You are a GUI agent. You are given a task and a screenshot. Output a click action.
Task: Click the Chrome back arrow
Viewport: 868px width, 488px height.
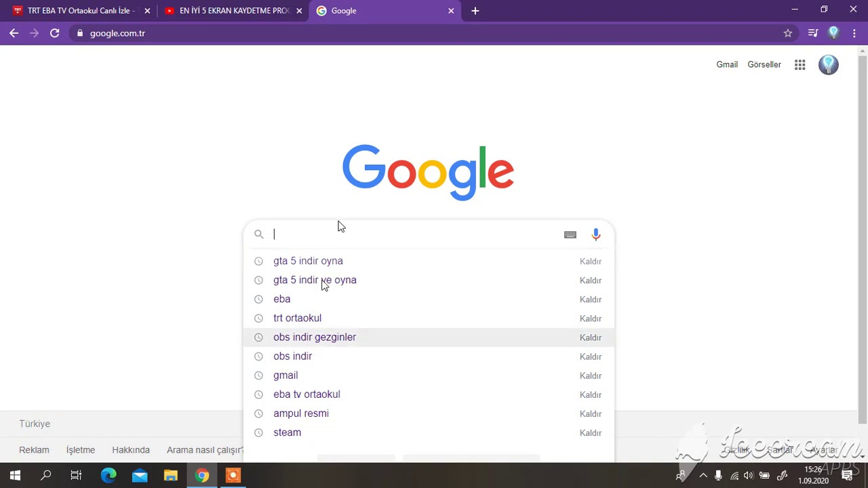click(x=14, y=33)
